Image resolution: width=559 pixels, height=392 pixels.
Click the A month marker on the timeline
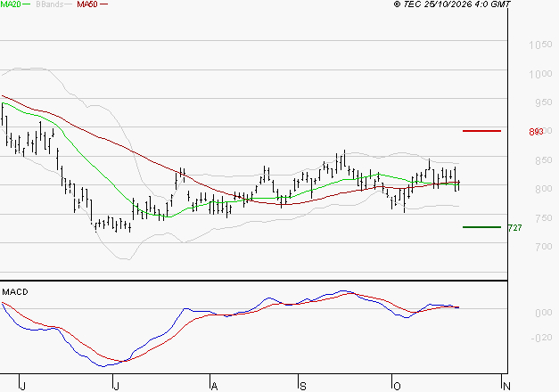(x=214, y=386)
